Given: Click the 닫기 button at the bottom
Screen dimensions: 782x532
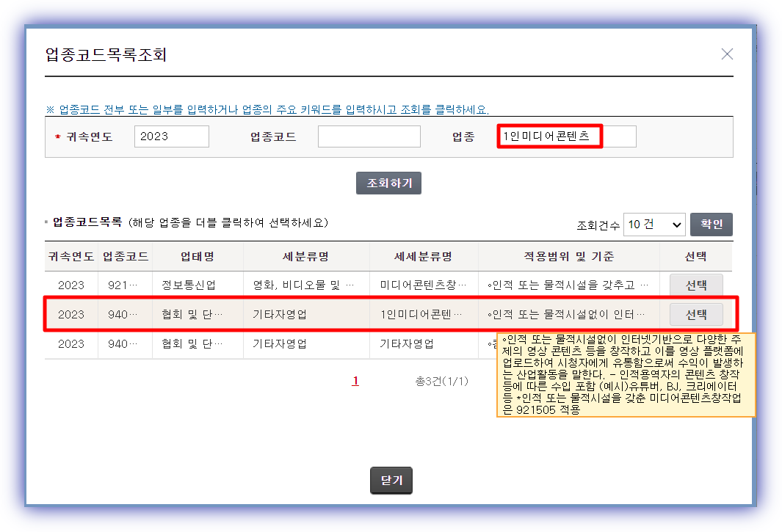Looking at the screenshot, I should (391, 480).
